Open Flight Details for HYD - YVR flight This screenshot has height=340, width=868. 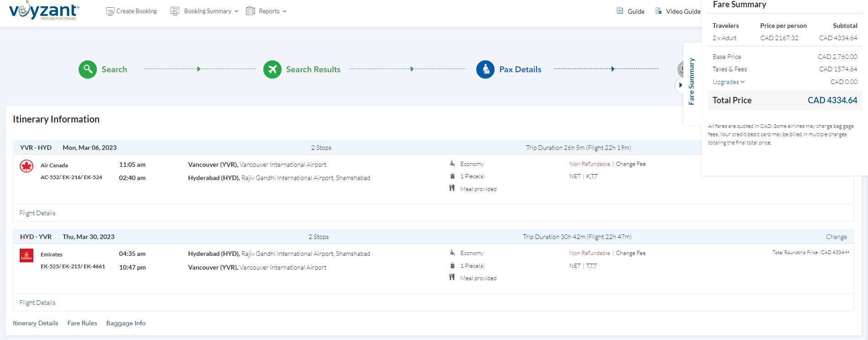(37, 303)
